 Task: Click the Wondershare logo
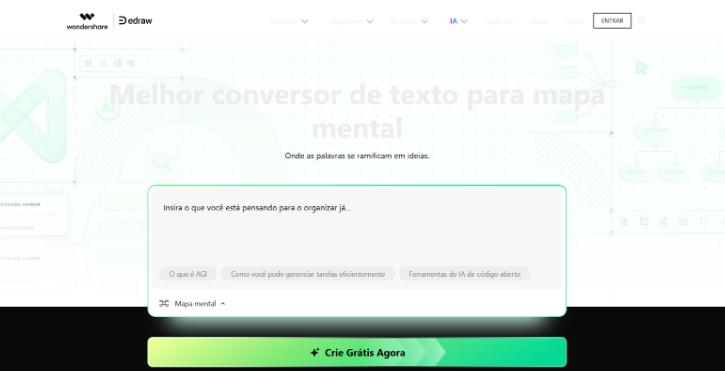[87, 21]
